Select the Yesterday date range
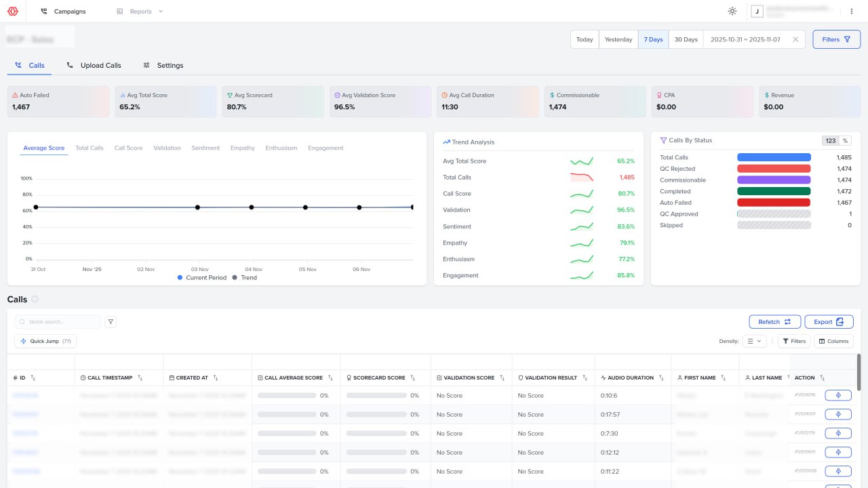The width and height of the screenshot is (868, 488). (x=618, y=39)
